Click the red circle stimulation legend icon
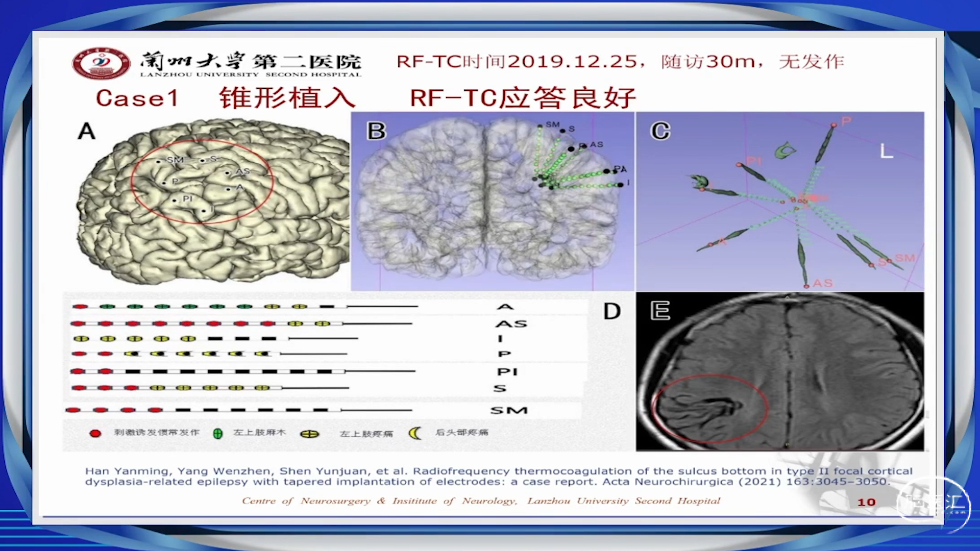This screenshot has height=551, width=980. pos(95,433)
